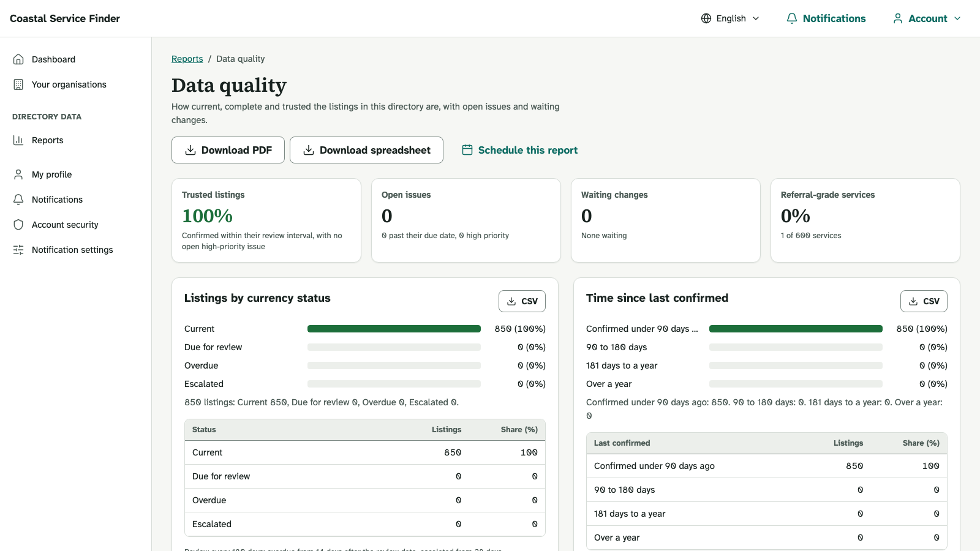Click the download icon in Download PDF
980x551 pixels.
point(190,150)
